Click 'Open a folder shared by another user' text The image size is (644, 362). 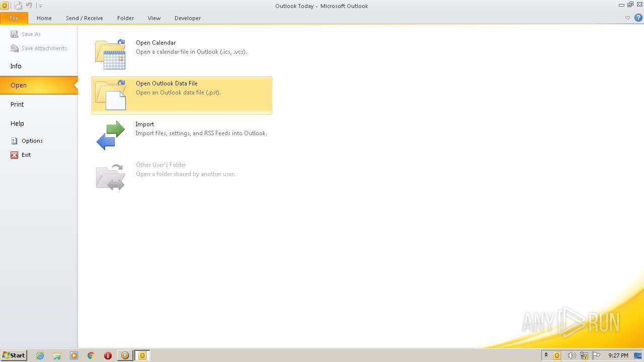coord(186,174)
